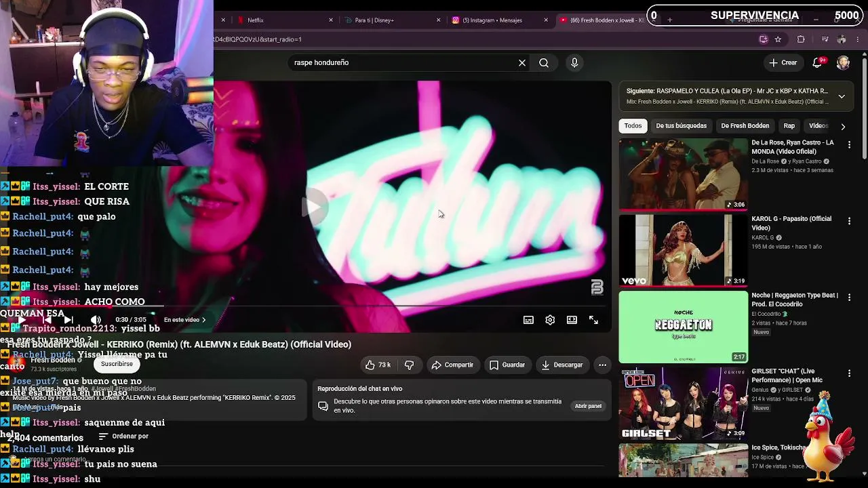This screenshot has height=488, width=868.
Task: Subscribe with the Suscribirse button
Action: coord(117,364)
